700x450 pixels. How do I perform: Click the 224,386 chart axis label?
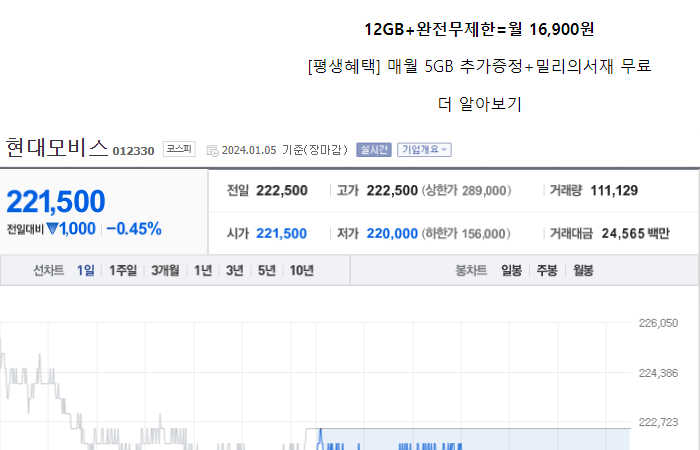coord(658,373)
